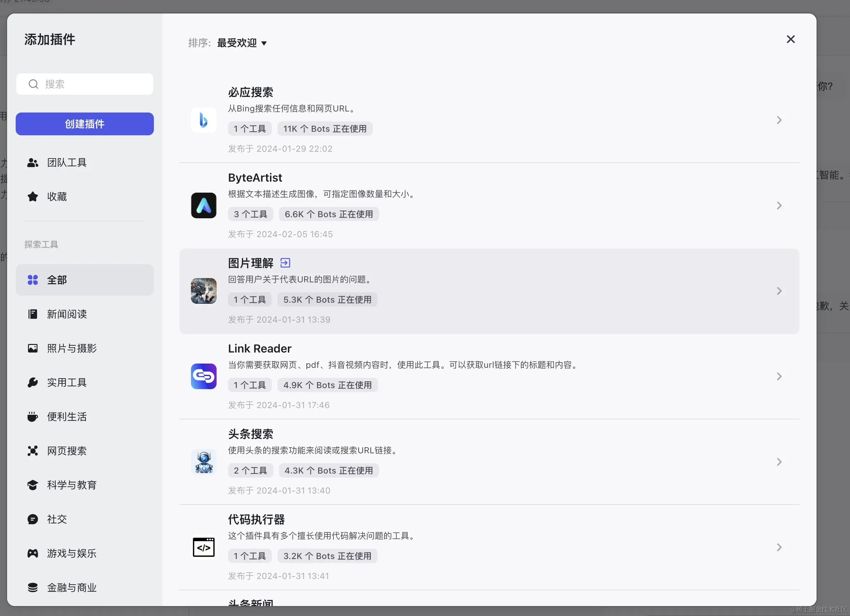The width and height of the screenshot is (850, 616).
Task: Open 图片理解 via its external link icon
Action: (x=285, y=263)
